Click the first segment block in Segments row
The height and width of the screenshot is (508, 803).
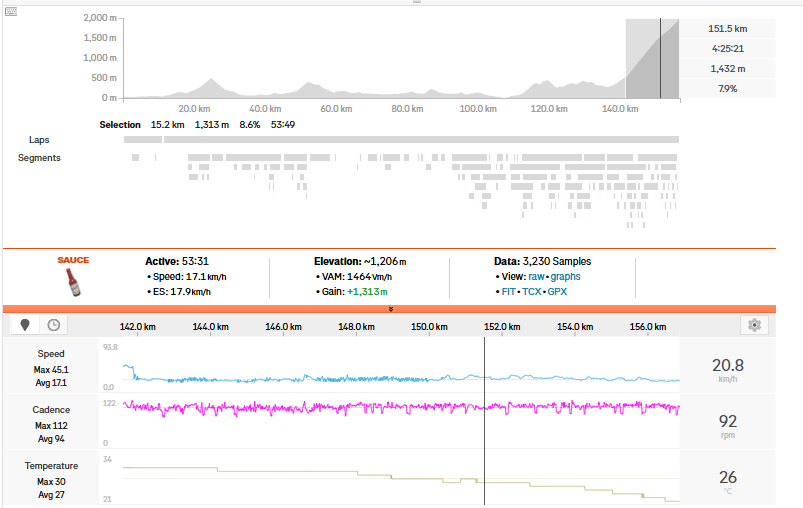point(136,158)
